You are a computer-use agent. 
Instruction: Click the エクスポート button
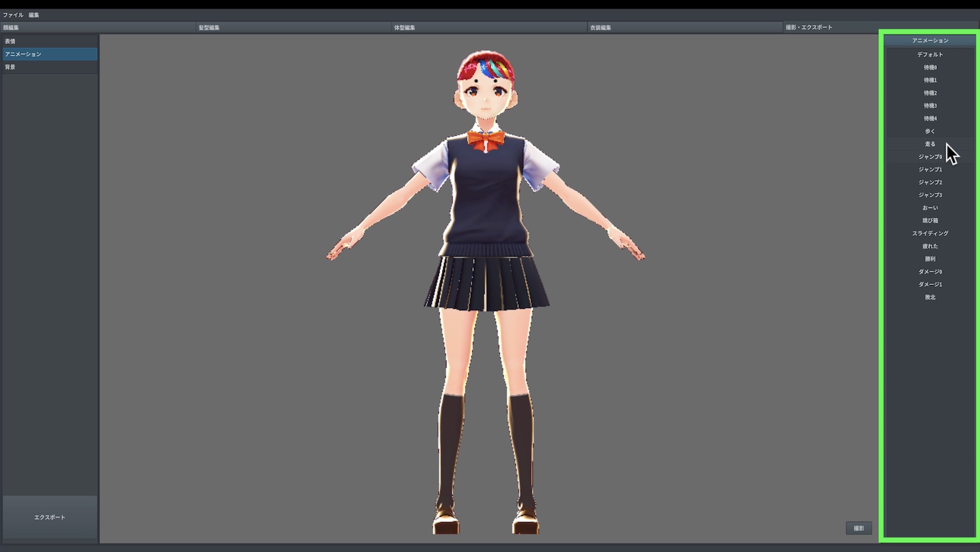click(x=50, y=517)
